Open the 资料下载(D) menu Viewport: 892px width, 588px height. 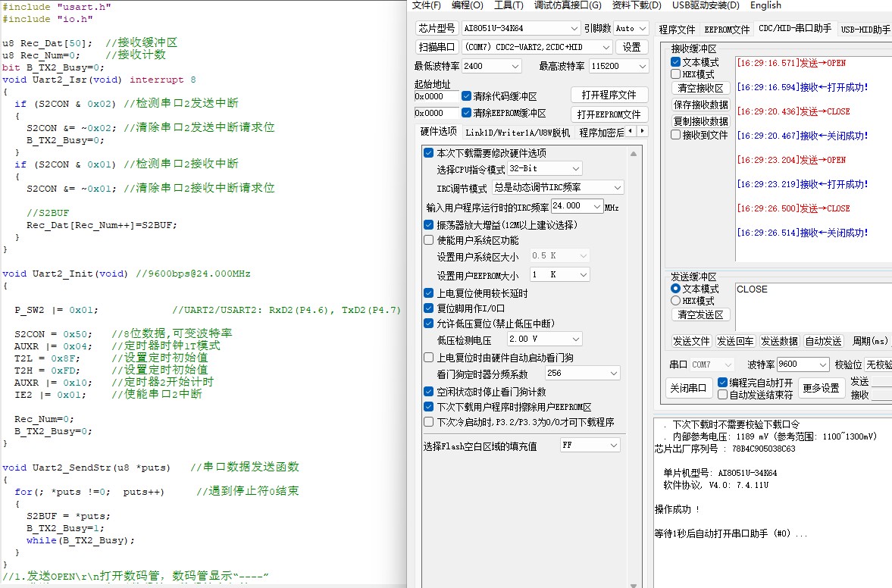637,5
